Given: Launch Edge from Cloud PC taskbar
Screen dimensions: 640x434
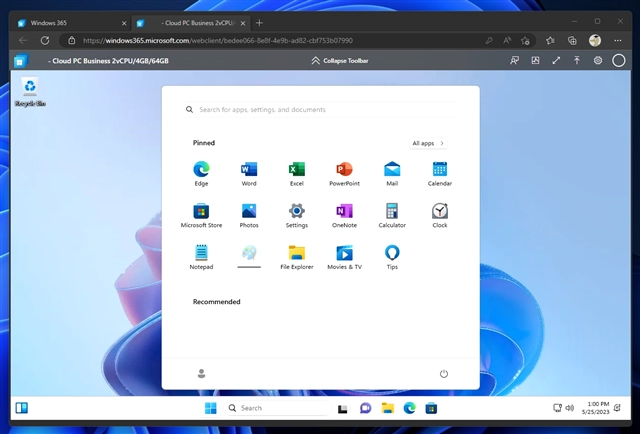Looking at the screenshot, I should click(x=409, y=408).
